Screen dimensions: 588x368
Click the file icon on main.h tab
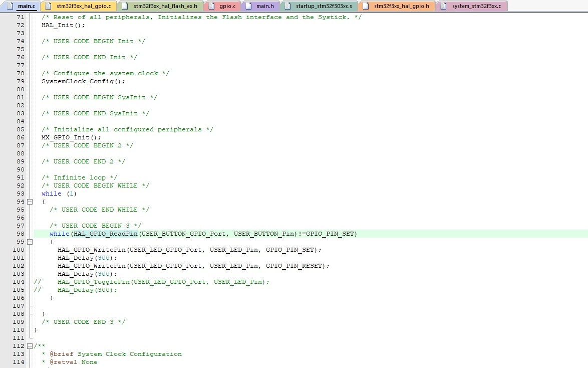click(248, 6)
